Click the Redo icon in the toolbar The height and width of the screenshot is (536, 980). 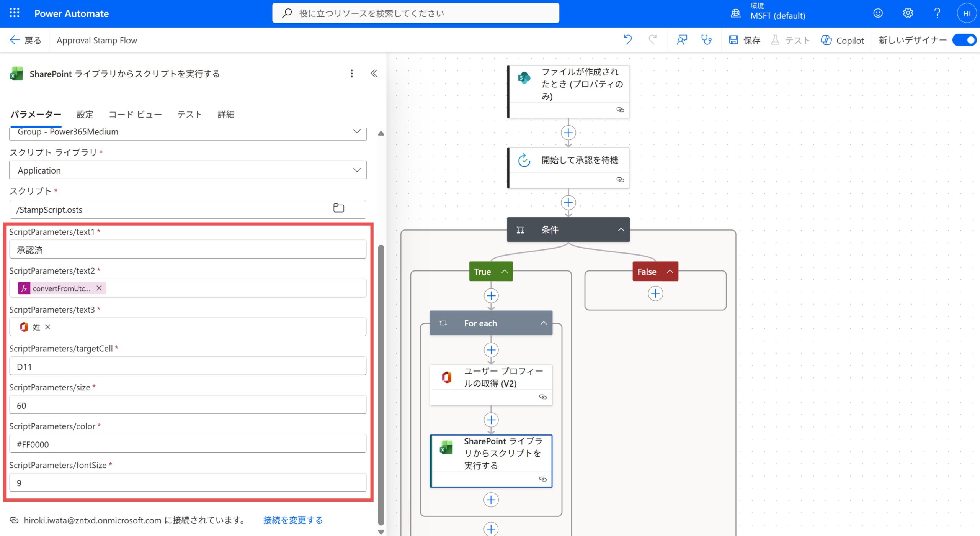653,40
